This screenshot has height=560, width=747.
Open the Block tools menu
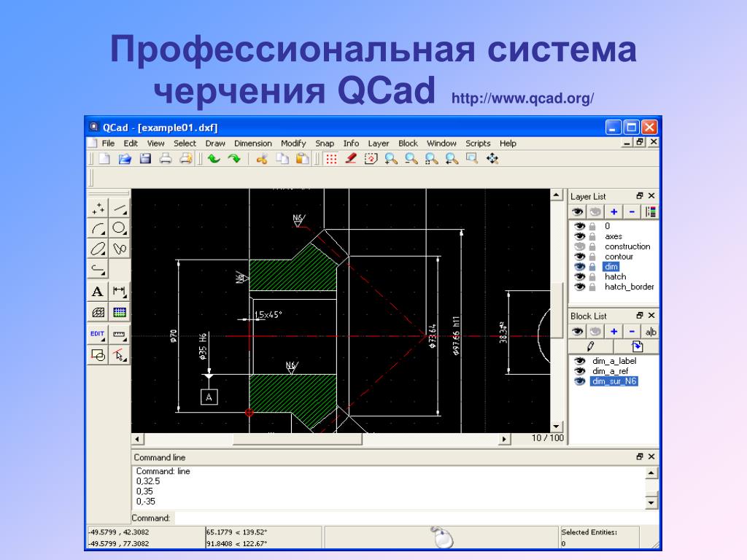click(98, 355)
